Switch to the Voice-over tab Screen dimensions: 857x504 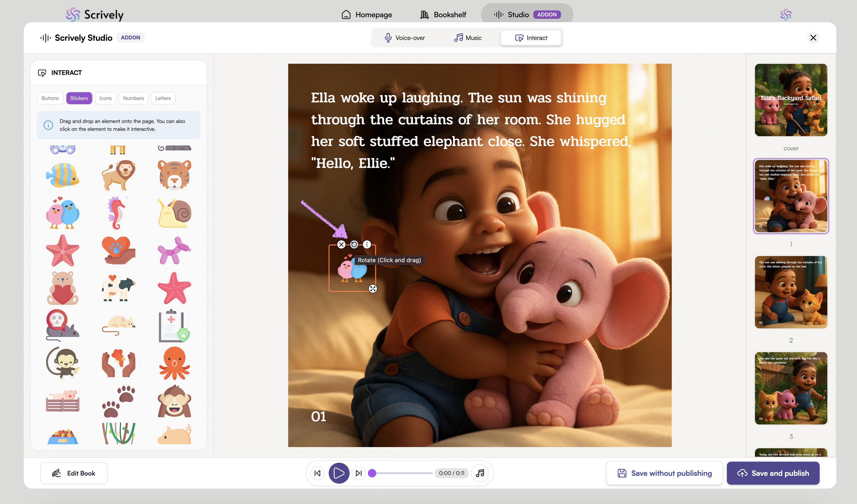coord(405,38)
